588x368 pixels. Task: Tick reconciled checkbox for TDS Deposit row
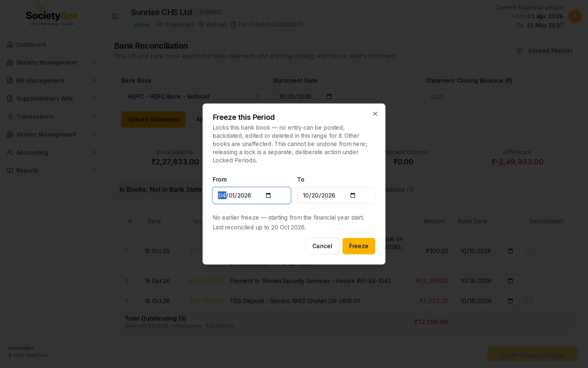pyautogui.click(x=529, y=300)
